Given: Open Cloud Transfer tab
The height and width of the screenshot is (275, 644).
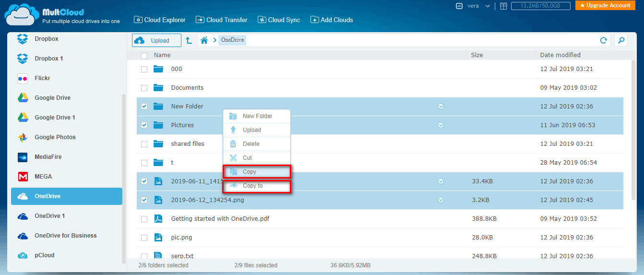Looking at the screenshot, I should [222, 20].
